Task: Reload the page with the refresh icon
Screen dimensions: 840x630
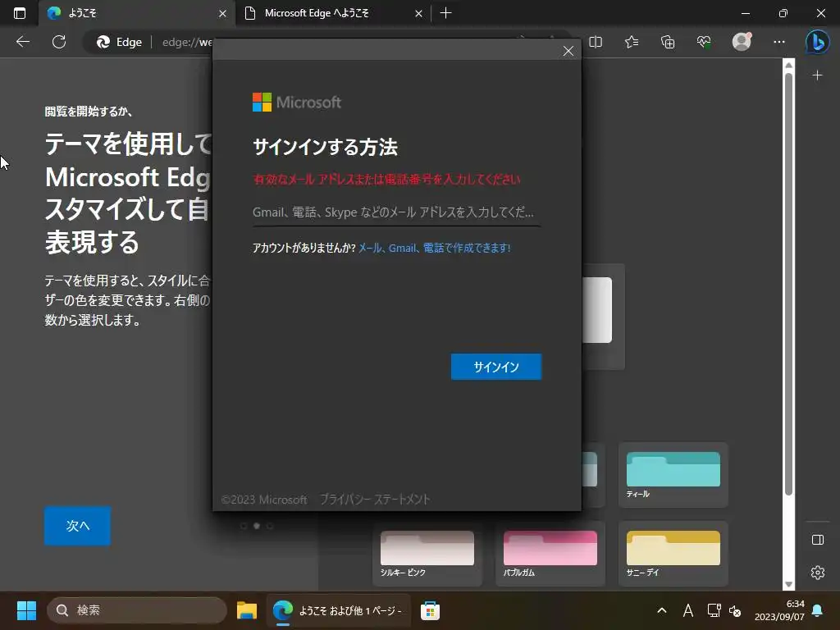Action: (x=59, y=42)
